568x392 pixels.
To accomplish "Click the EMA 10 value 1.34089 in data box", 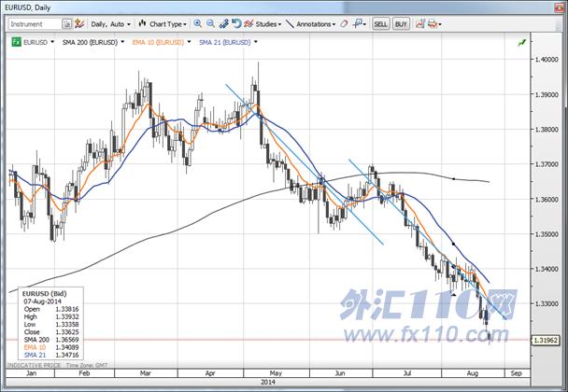I will (x=66, y=347).
